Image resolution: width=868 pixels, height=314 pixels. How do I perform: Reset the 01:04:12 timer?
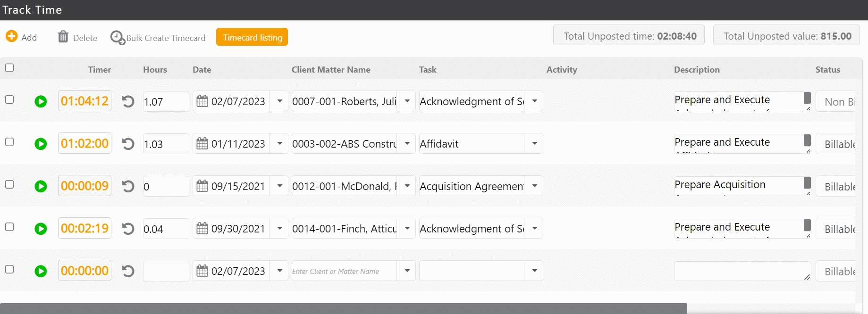click(128, 101)
